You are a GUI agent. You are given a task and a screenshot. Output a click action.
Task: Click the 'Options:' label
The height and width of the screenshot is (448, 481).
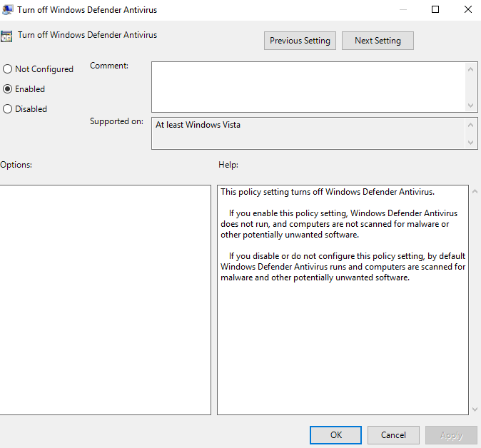(x=16, y=165)
